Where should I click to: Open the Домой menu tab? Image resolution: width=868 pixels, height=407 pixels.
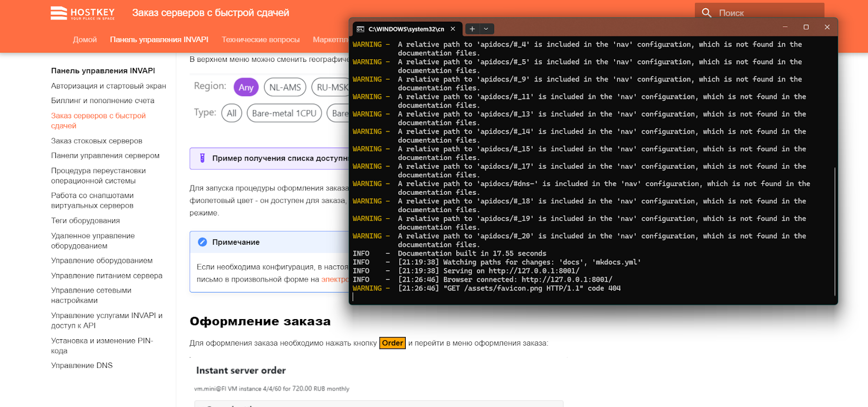coord(85,40)
